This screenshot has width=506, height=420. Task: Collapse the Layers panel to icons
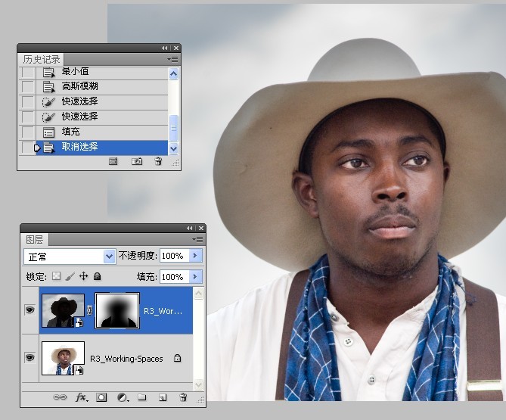coord(189,229)
